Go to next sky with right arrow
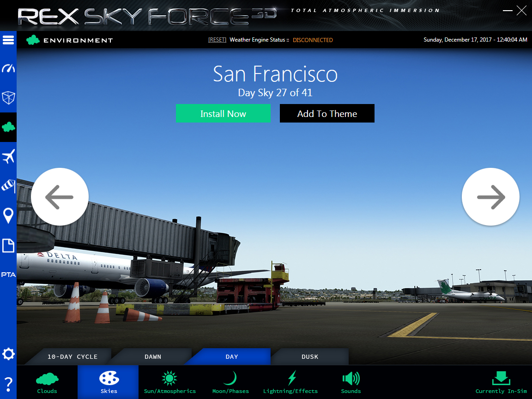 click(x=490, y=196)
